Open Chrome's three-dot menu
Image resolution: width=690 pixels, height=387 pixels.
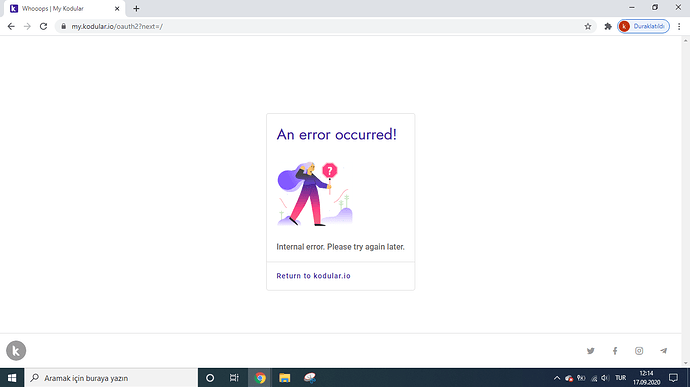[679, 26]
